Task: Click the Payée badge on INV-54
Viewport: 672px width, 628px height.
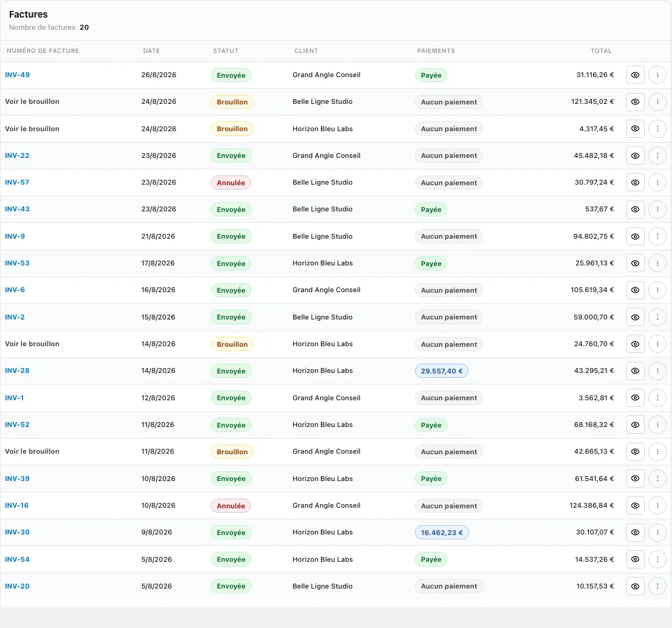Action: pyautogui.click(x=431, y=559)
